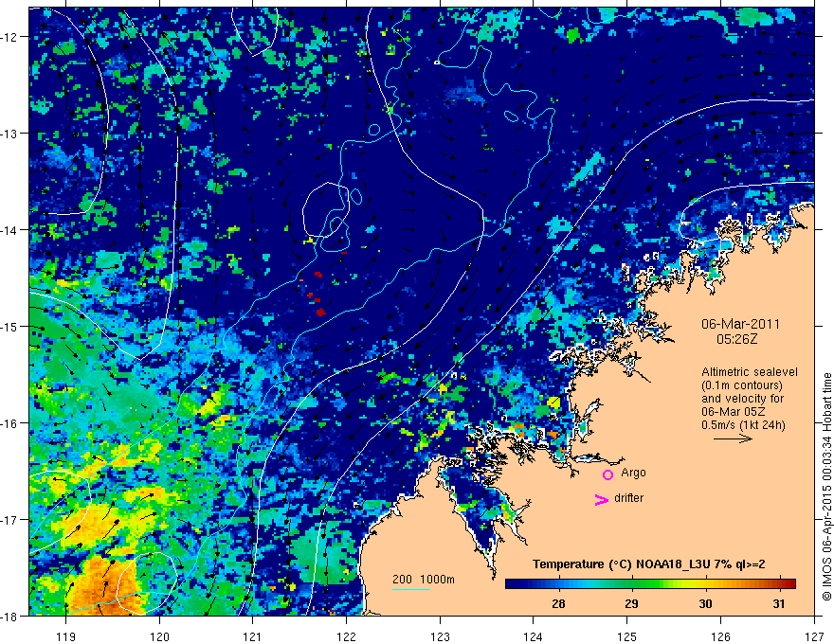Viewport: 834px width, 644px height.
Task: Click the color bar tick label 30
Action: (705, 603)
